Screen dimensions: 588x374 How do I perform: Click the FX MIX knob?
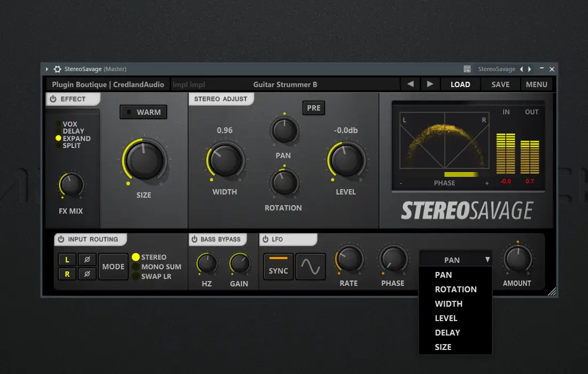[x=71, y=185]
